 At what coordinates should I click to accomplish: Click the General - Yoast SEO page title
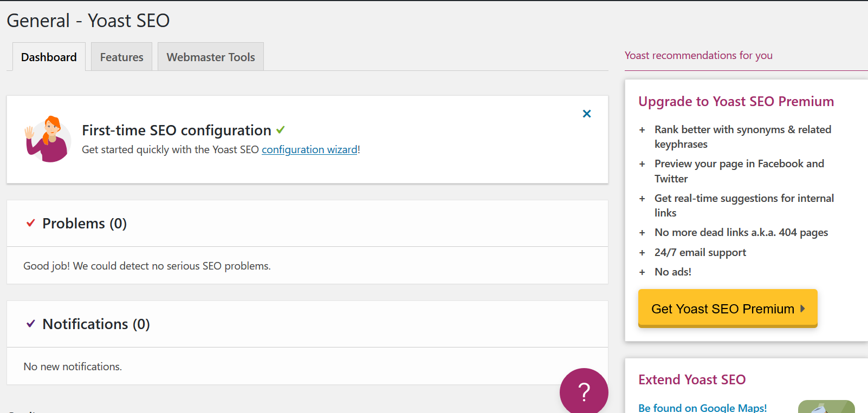[88, 21]
